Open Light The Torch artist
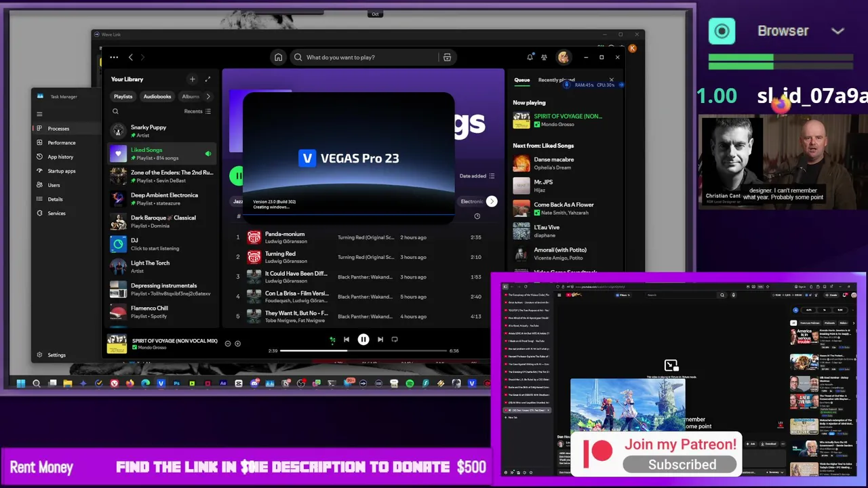This screenshot has width=868, height=488. [162, 266]
